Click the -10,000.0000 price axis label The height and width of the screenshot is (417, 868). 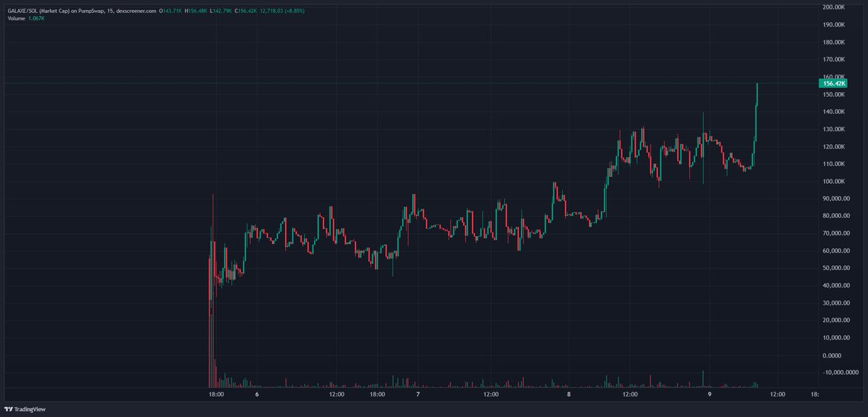point(840,372)
